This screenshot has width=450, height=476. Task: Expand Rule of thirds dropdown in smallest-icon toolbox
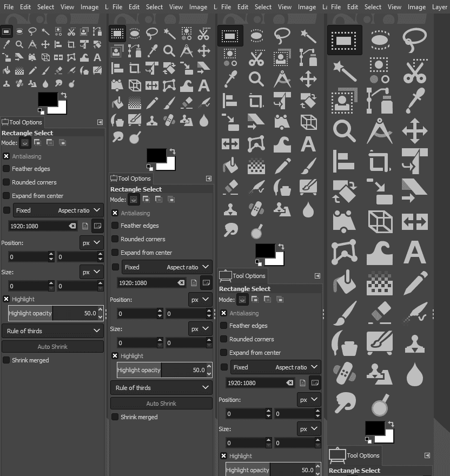[52, 331]
